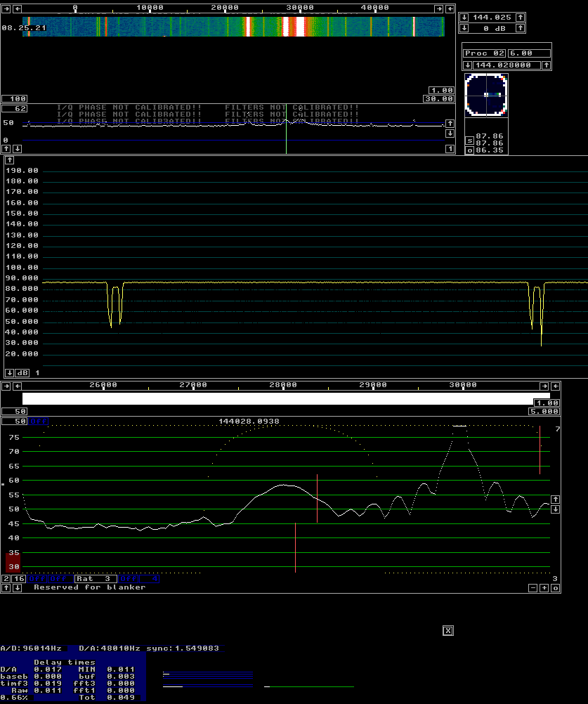
Task: Click the right-arrow at the waterfall's top-left corner
Action: pos(6,8)
